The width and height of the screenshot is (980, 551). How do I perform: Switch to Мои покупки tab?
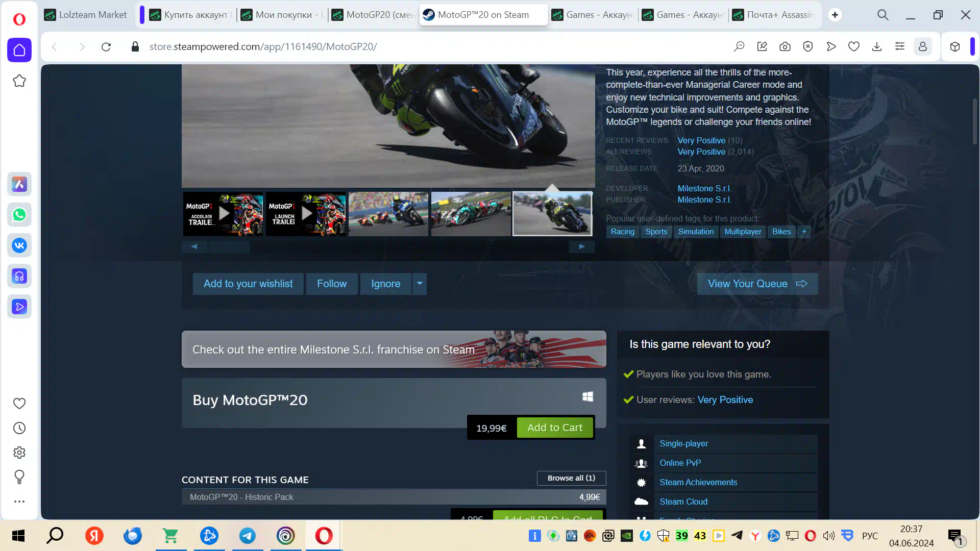click(282, 15)
